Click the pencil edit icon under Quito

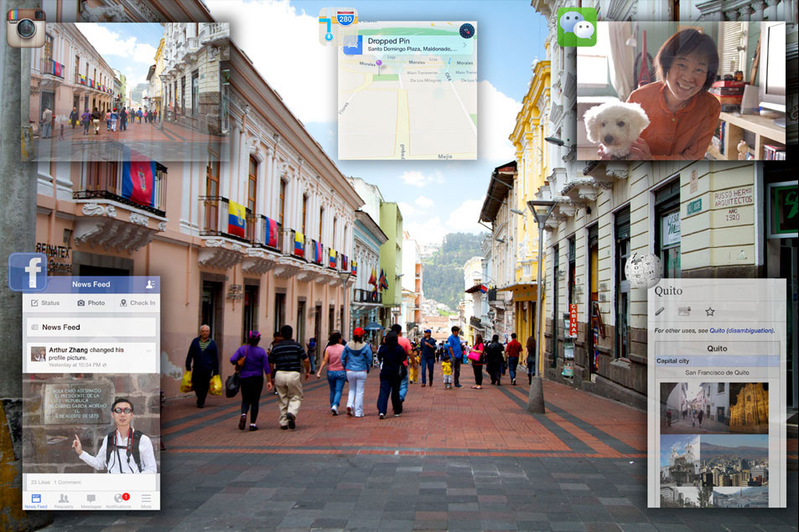(660, 312)
